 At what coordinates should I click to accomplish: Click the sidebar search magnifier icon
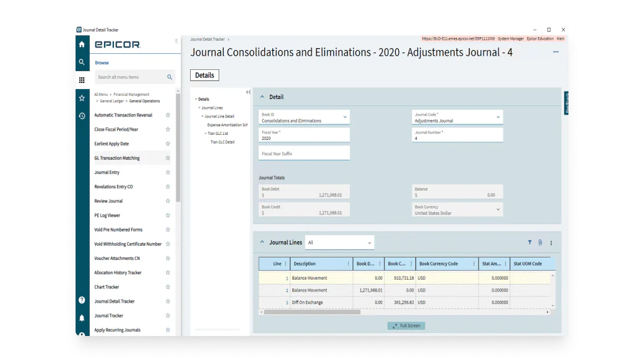[x=82, y=62]
